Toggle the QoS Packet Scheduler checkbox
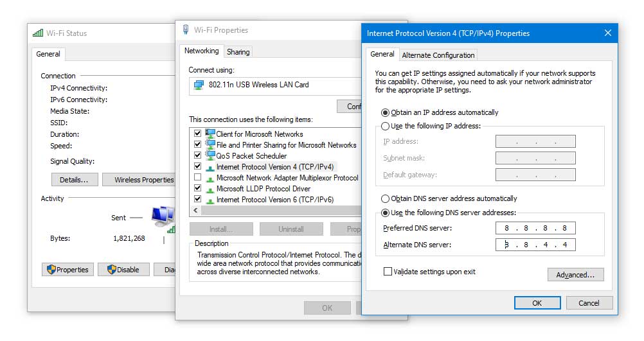 pos(197,155)
